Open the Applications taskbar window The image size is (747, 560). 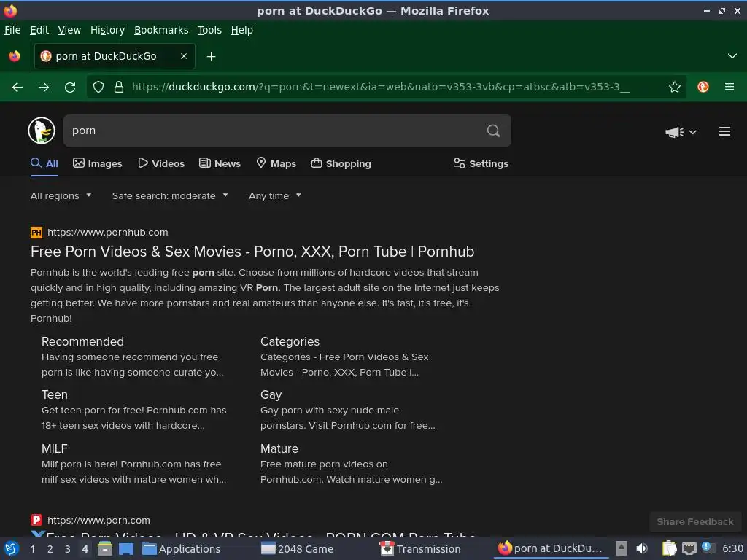[x=182, y=548]
